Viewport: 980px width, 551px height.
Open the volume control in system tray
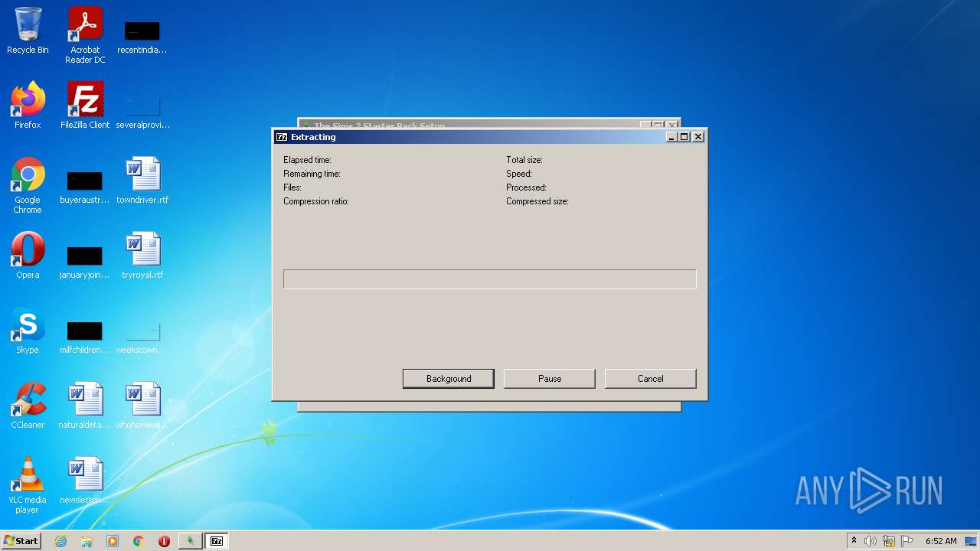[871, 541]
